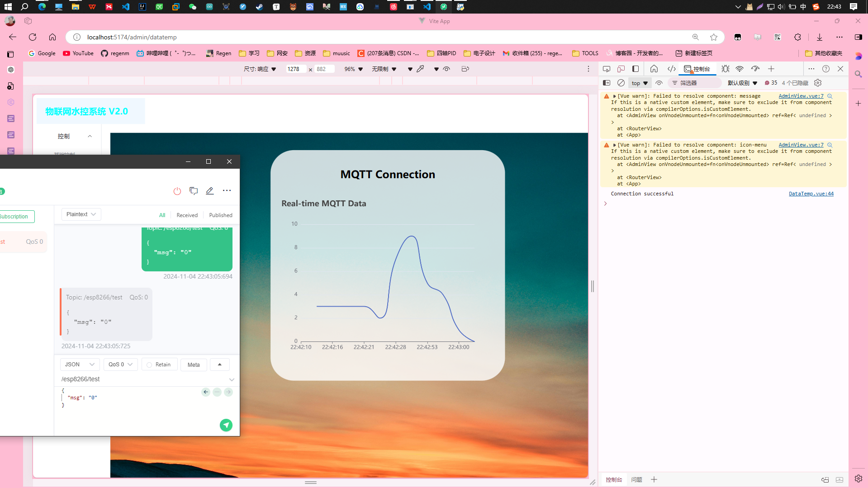Open the network wifi tab in DevTools

coord(740,69)
